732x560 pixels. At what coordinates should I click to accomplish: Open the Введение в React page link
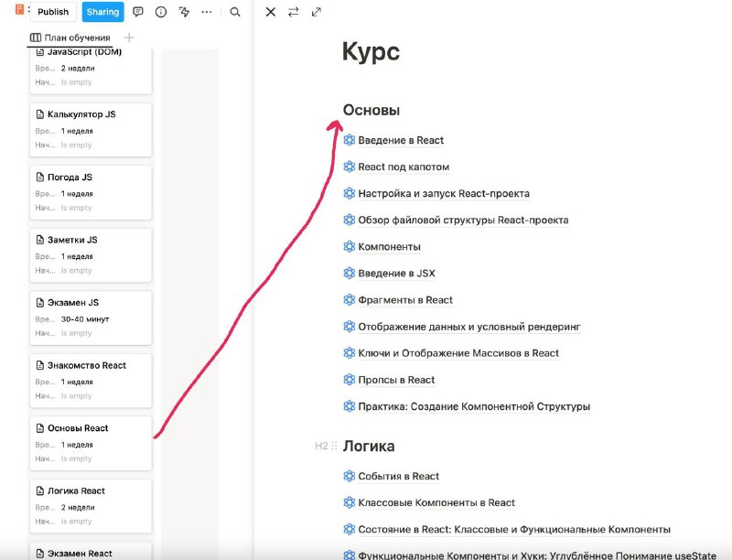pos(401,140)
